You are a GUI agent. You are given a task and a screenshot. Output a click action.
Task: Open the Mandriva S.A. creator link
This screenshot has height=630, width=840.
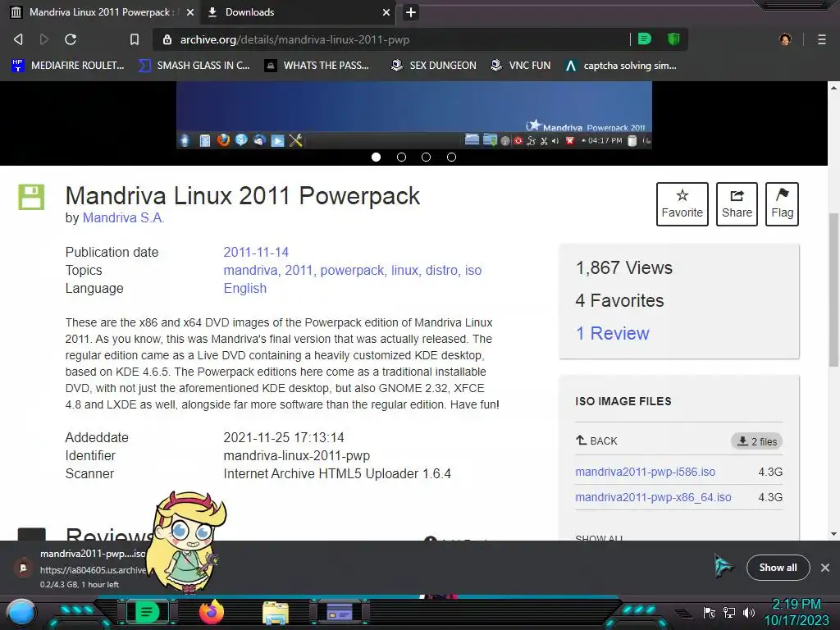tap(124, 217)
